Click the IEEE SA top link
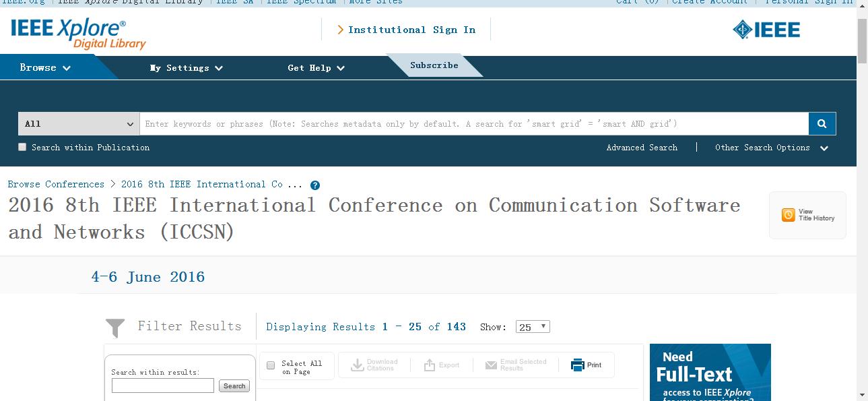Viewport: 868px width, 401px height. point(235,2)
